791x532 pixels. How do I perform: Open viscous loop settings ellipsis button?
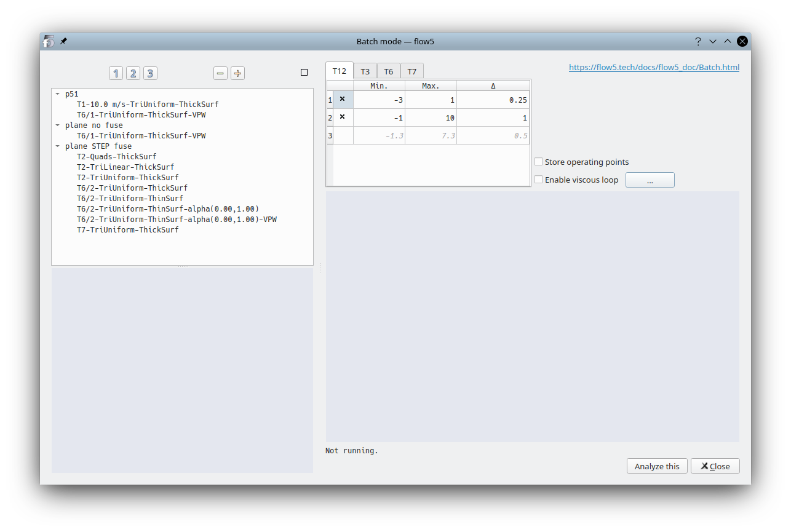pos(650,180)
